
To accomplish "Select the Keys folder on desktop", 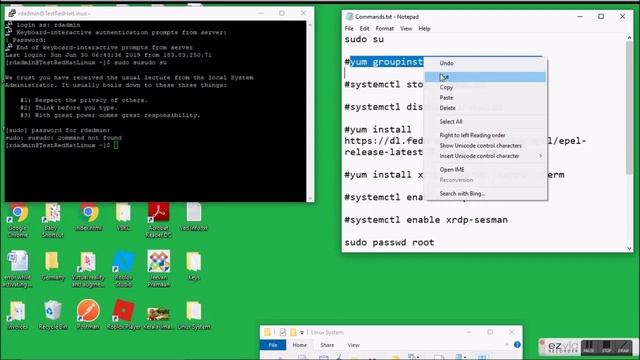I will click(194, 266).
